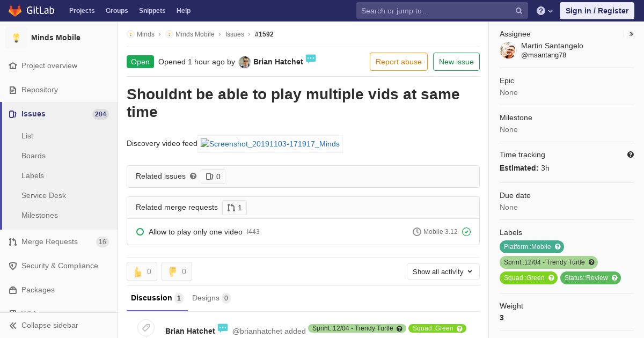This screenshot has width=644, height=338.
Task: Open issue Boards in sidebar
Action: coord(33,156)
